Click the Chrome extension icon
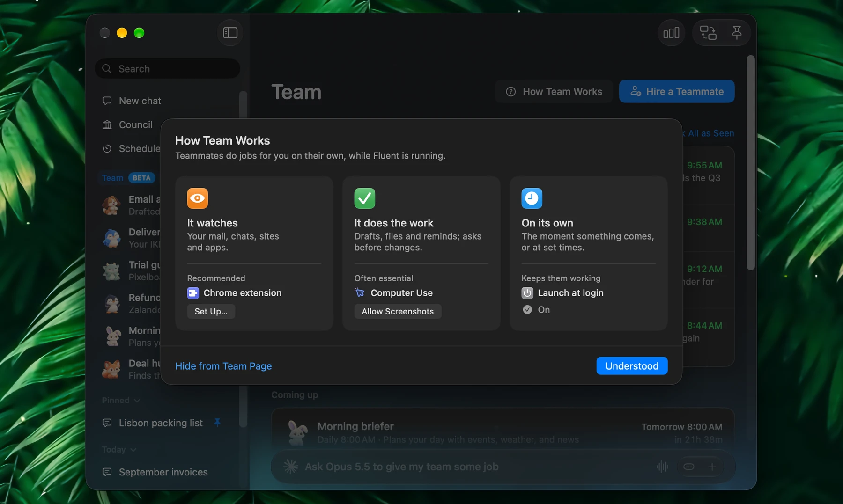This screenshot has width=843, height=504. point(193,293)
